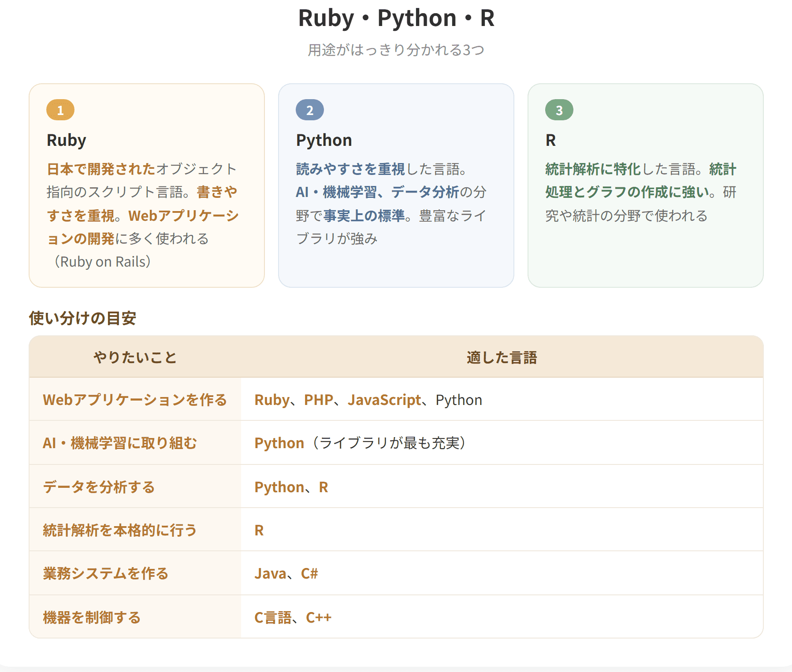Select the row label "業務システムを作る"
Image resolution: width=792 pixels, height=672 pixels.
click(106, 573)
